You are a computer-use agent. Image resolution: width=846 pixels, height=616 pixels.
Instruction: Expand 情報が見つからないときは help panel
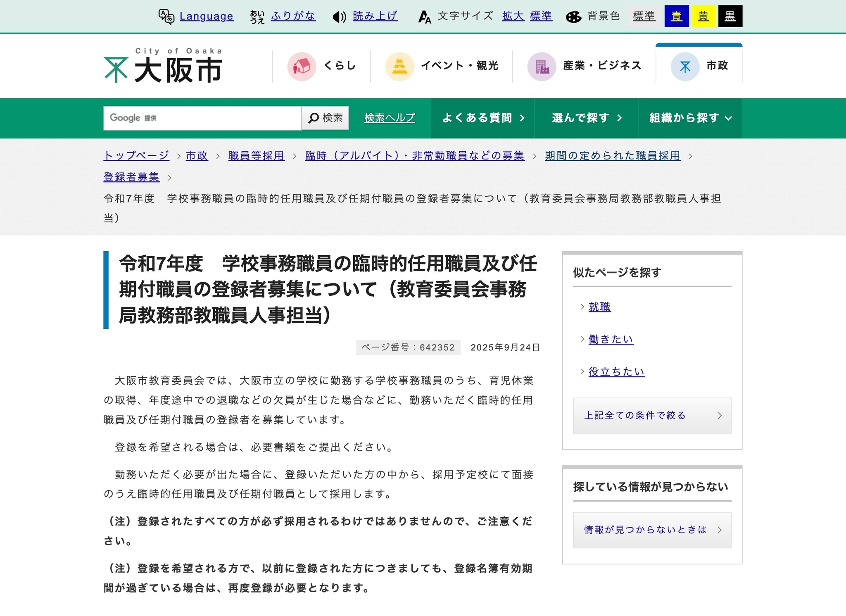pos(652,529)
